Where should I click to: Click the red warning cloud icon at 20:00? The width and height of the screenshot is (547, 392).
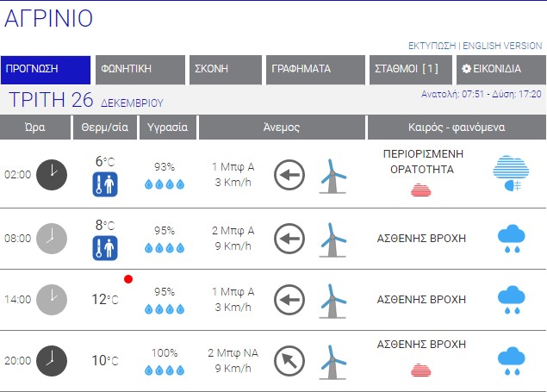point(422,370)
